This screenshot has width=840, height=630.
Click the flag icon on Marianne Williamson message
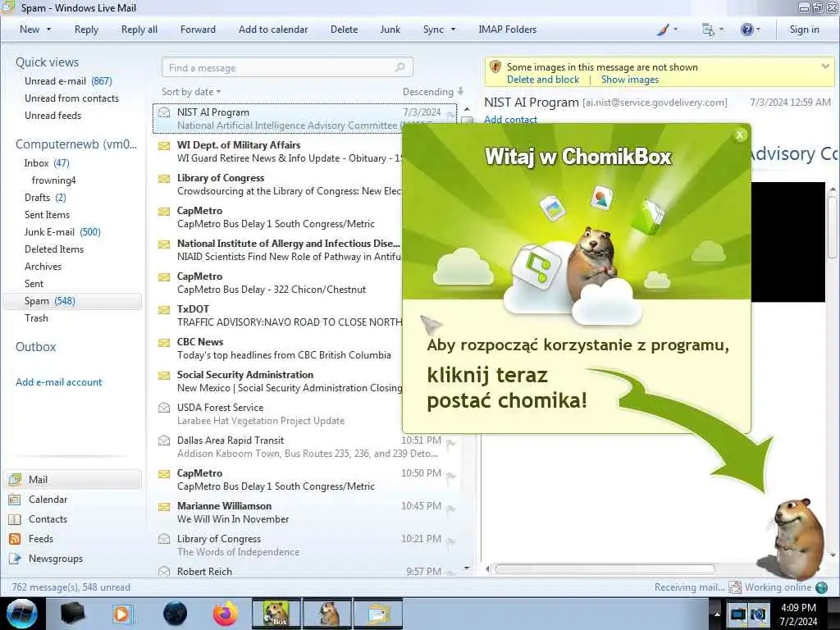point(451,509)
